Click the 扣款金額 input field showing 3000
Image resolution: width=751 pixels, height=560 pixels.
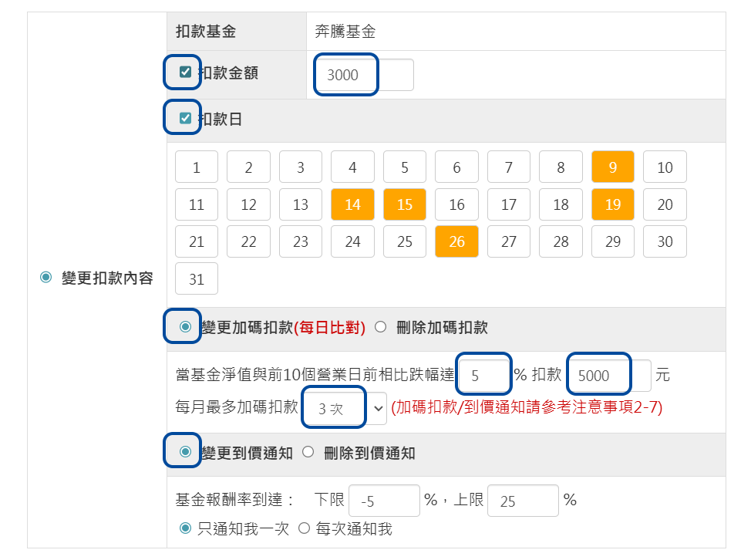[x=362, y=75]
